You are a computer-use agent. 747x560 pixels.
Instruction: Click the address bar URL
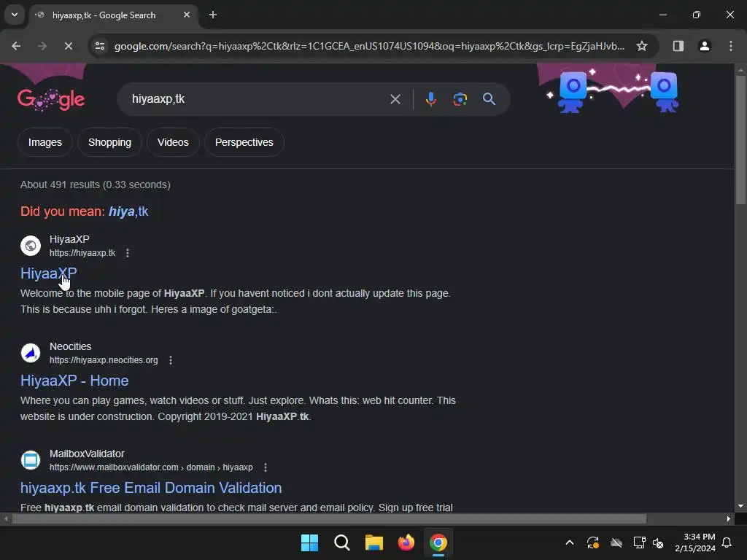(369, 46)
